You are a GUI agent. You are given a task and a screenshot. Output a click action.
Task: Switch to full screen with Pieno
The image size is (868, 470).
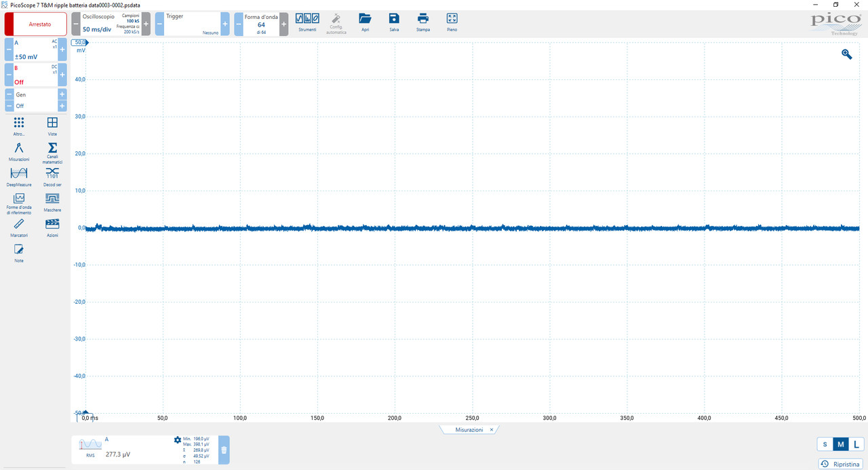pyautogui.click(x=452, y=19)
